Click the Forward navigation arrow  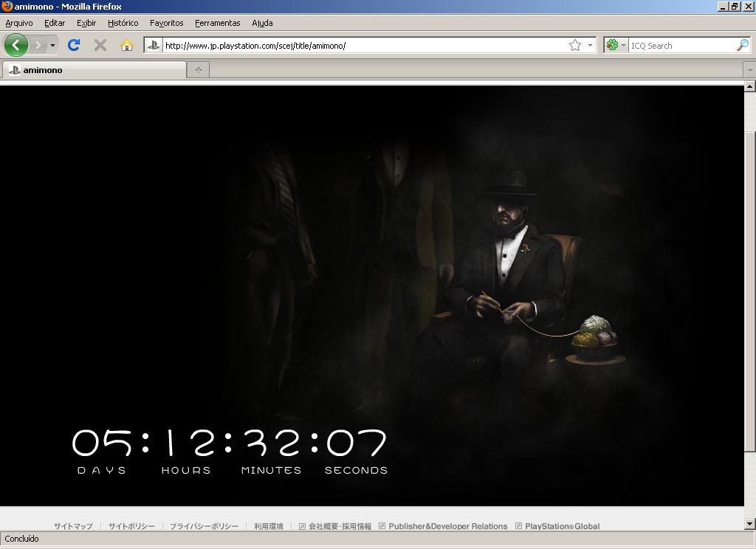click(x=38, y=45)
